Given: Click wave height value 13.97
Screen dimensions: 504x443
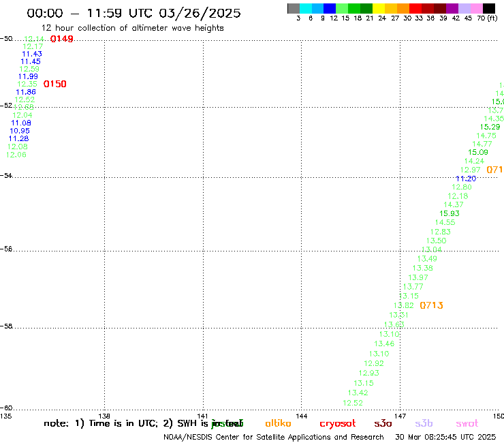Looking at the screenshot, I should [418, 277].
